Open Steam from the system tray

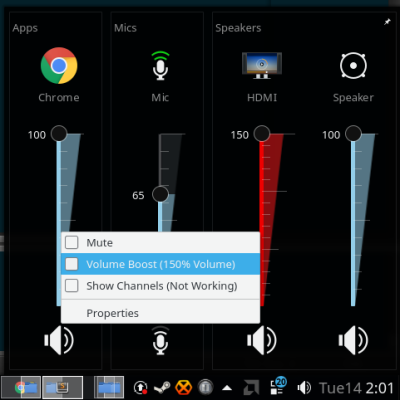[x=162, y=388]
